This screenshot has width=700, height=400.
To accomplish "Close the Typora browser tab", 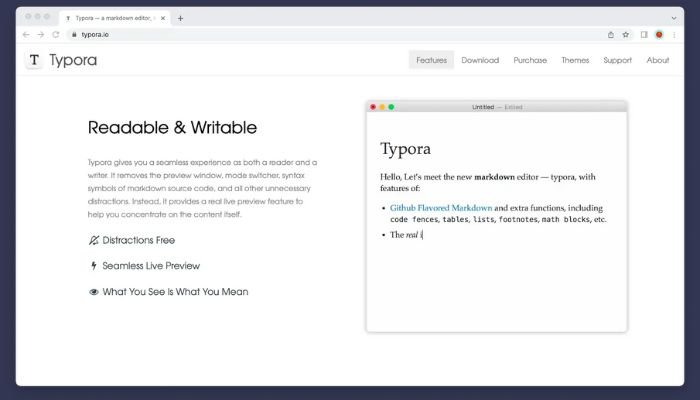I will pos(163,18).
